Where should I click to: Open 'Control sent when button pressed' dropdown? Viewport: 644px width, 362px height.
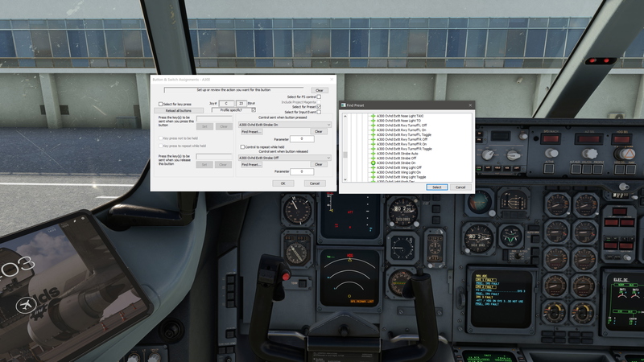[x=285, y=125]
